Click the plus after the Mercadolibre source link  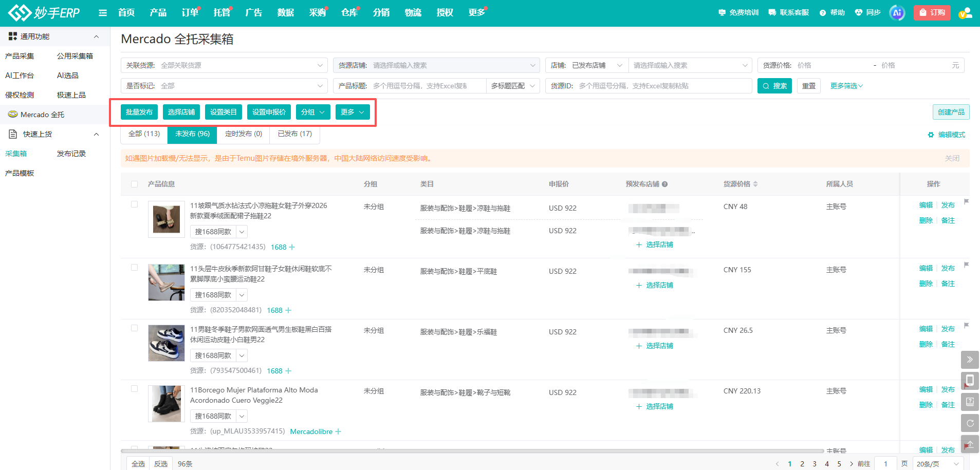(338, 431)
